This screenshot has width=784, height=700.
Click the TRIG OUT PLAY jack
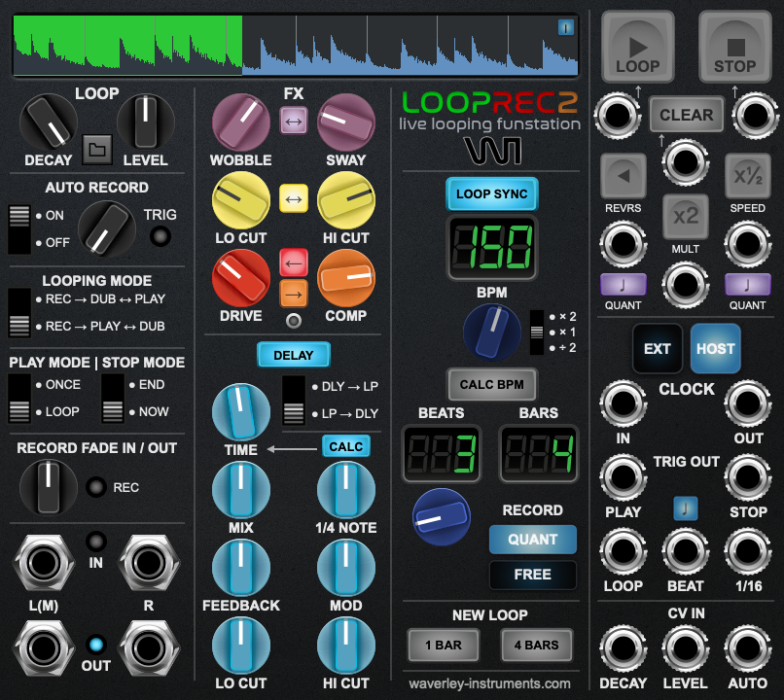(x=623, y=477)
